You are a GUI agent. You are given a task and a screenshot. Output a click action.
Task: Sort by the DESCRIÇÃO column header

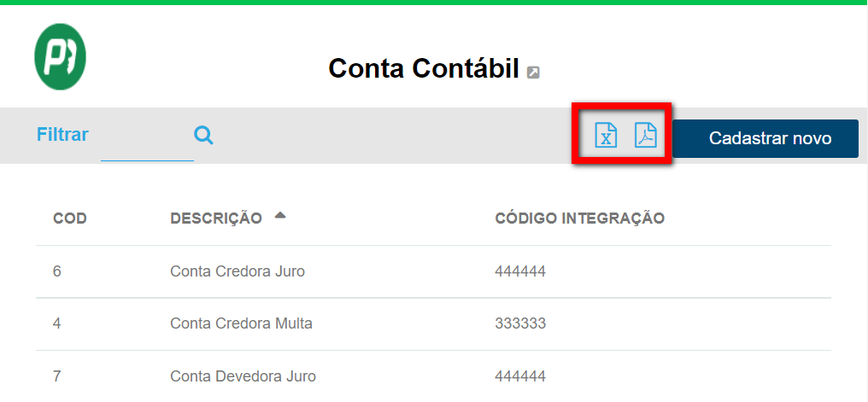[x=216, y=218]
